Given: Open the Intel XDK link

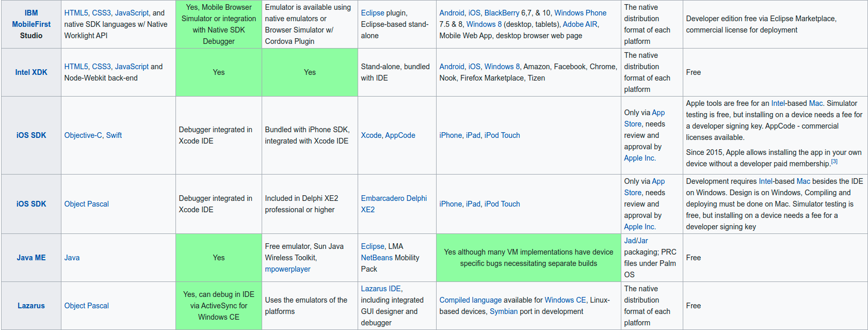Looking at the screenshot, I should (x=31, y=72).
